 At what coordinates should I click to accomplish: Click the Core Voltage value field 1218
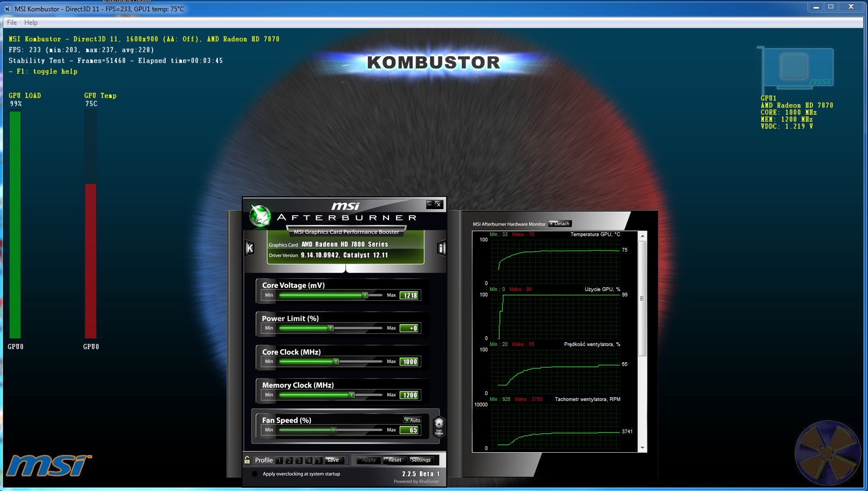(x=409, y=295)
